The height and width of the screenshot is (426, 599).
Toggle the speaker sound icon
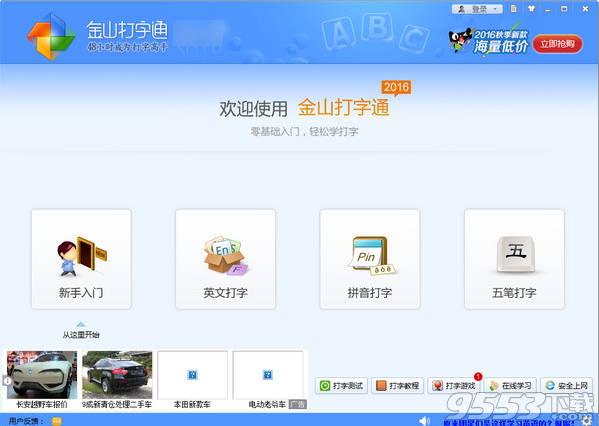424,421
